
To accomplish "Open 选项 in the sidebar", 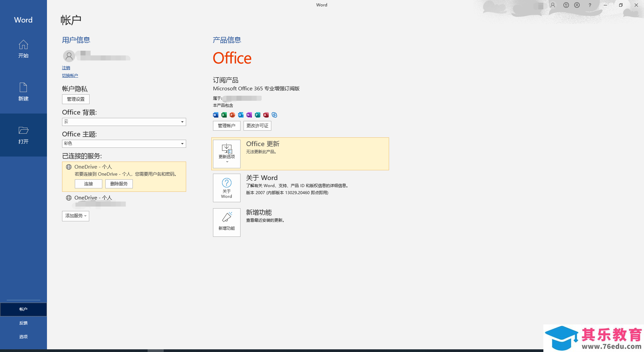I will pyautogui.click(x=23, y=337).
